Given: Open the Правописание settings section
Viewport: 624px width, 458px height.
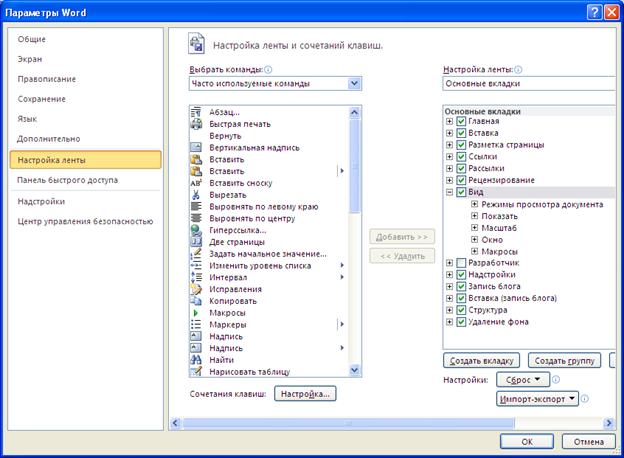Looking at the screenshot, I should click(x=47, y=79).
